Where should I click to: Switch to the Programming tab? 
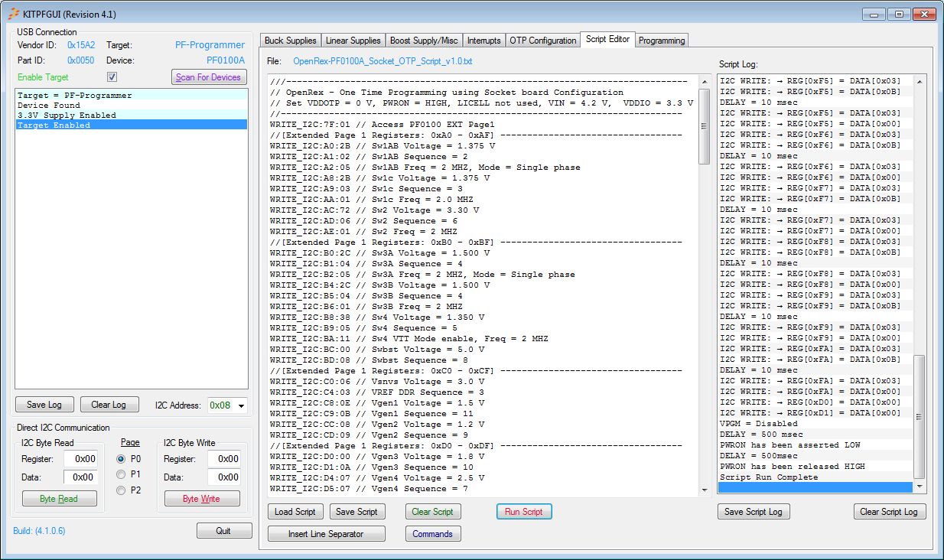pos(662,41)
